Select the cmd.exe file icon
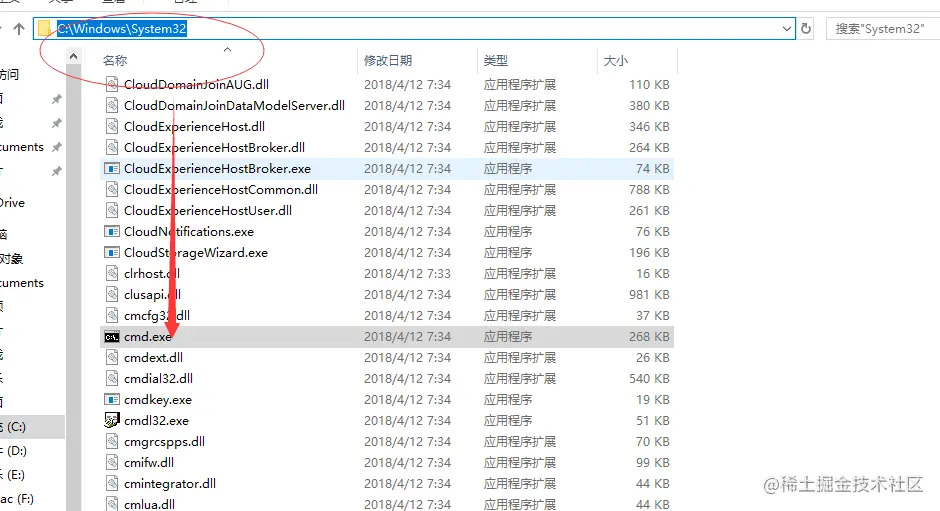 (x=112, y=337)
